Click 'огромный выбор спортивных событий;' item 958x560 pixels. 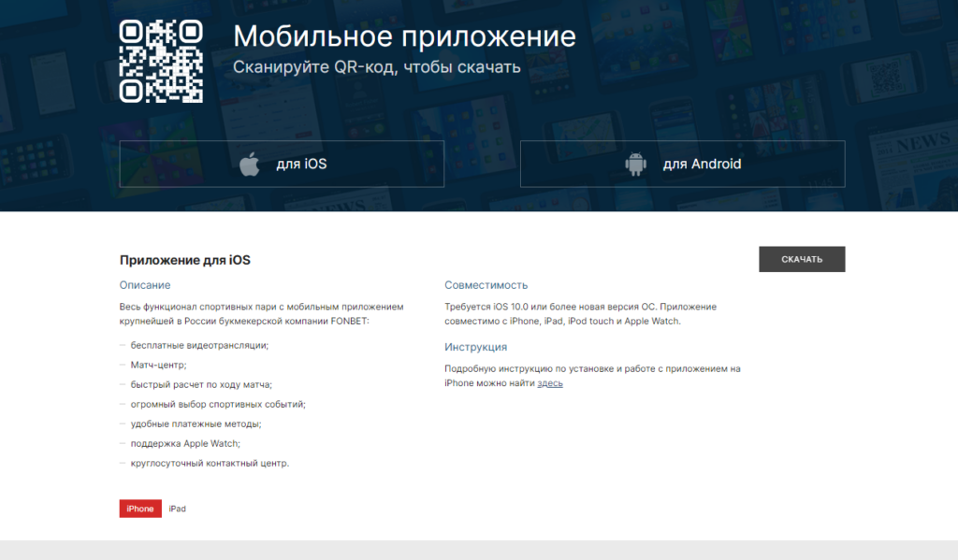coord(218,404)
